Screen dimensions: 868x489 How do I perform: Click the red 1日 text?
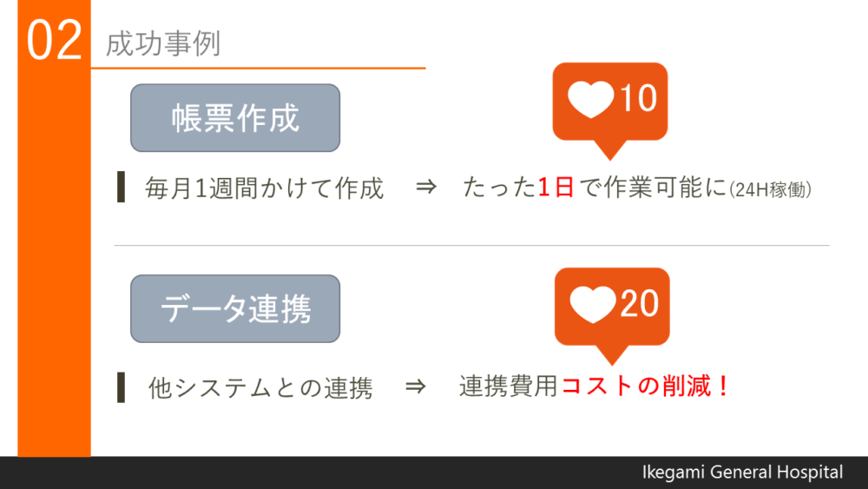pos(556,188)
